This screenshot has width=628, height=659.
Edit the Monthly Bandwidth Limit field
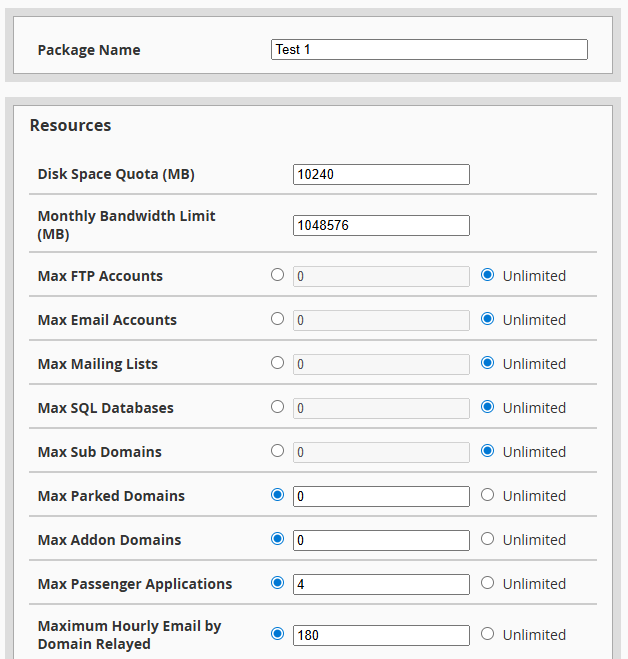point(381,226)
